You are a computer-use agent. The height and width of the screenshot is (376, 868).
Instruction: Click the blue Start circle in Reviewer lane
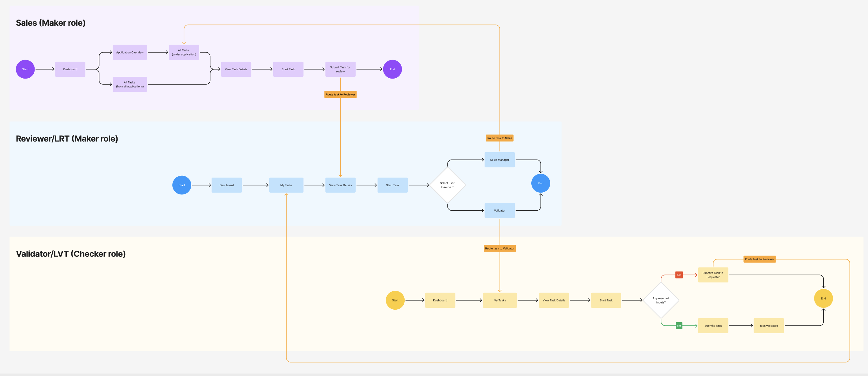181,185
